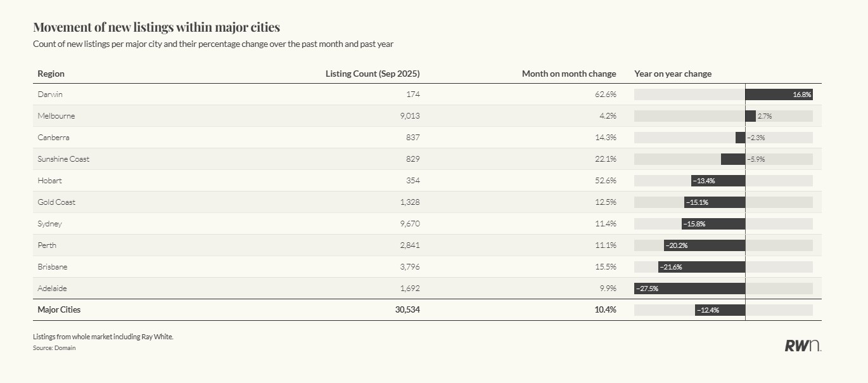Select the Sunshine Coast region name
868x383 pixels.
pyautogui.click(x=63, y=159)
